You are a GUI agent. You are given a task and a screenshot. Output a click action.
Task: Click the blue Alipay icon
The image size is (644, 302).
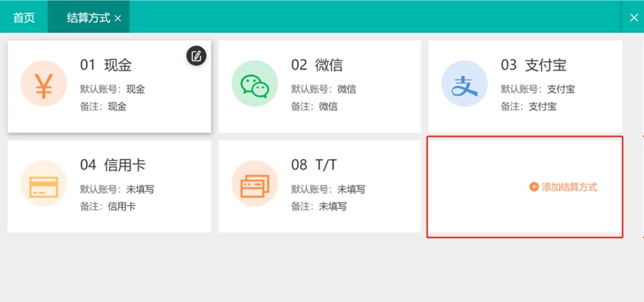(x=464, y=84)
